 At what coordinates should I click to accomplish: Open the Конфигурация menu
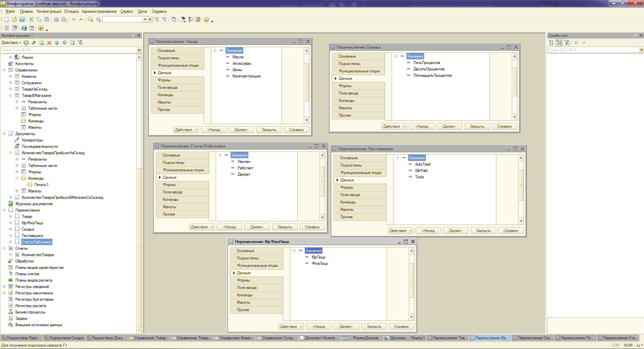[49, 11]
